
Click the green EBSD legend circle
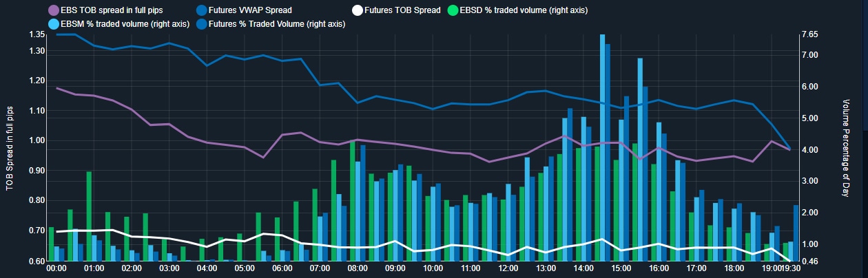tap(452, 10)
